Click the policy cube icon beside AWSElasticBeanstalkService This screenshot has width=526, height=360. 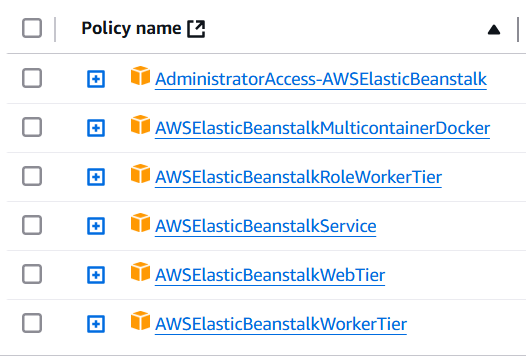(140, 223)
